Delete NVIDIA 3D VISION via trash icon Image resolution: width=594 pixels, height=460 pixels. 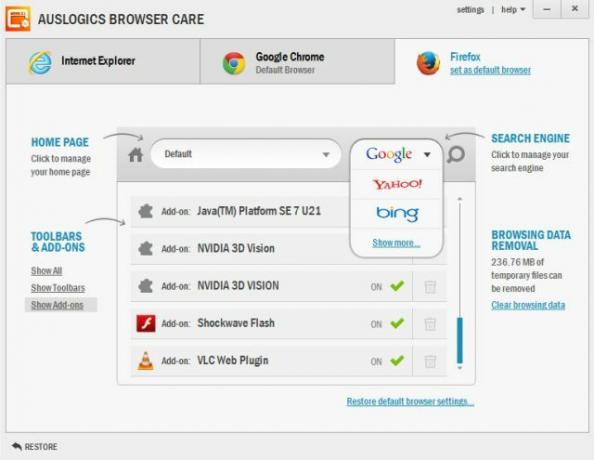(x=430, y=286)
